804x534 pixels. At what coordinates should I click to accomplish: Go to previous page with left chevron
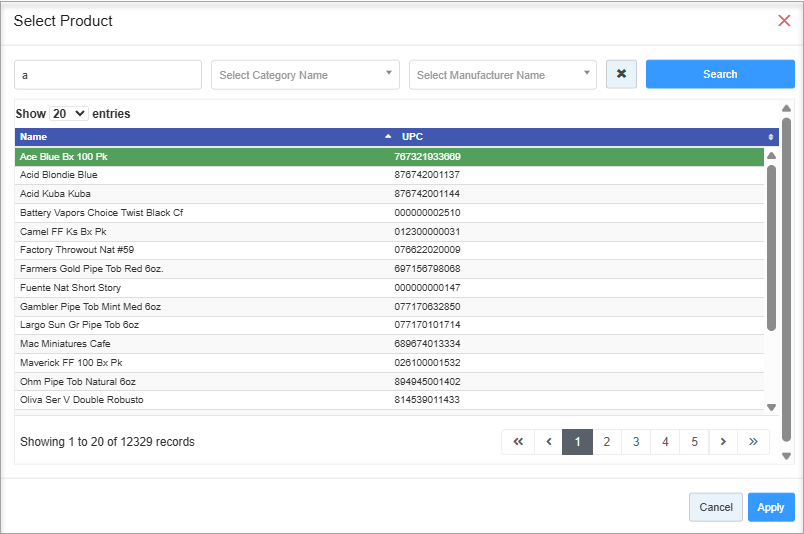point(548,442)
